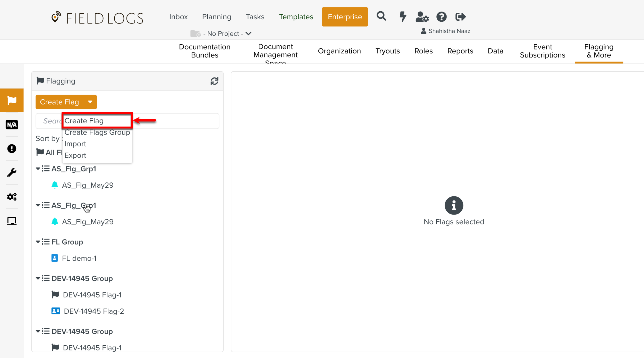Switch to the Roles tab

tap(423, 51)
